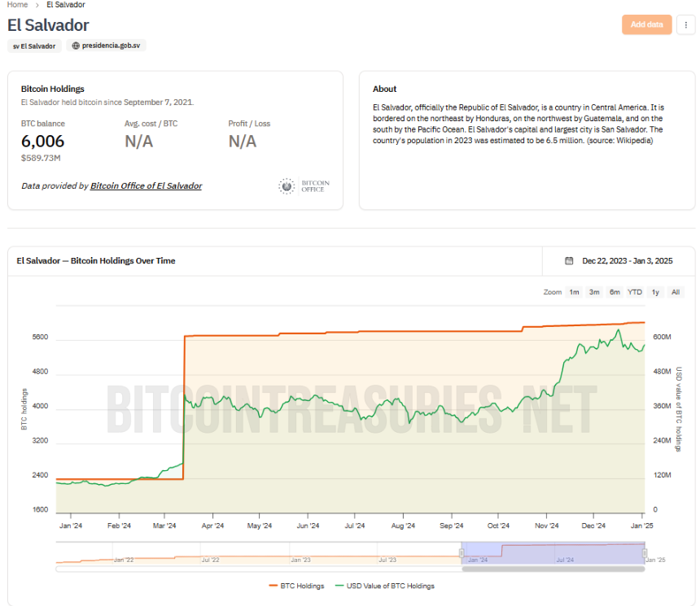Select the 1y zoom range
Viewport: 700px width, 606px height.
click(x=655, y=292)
